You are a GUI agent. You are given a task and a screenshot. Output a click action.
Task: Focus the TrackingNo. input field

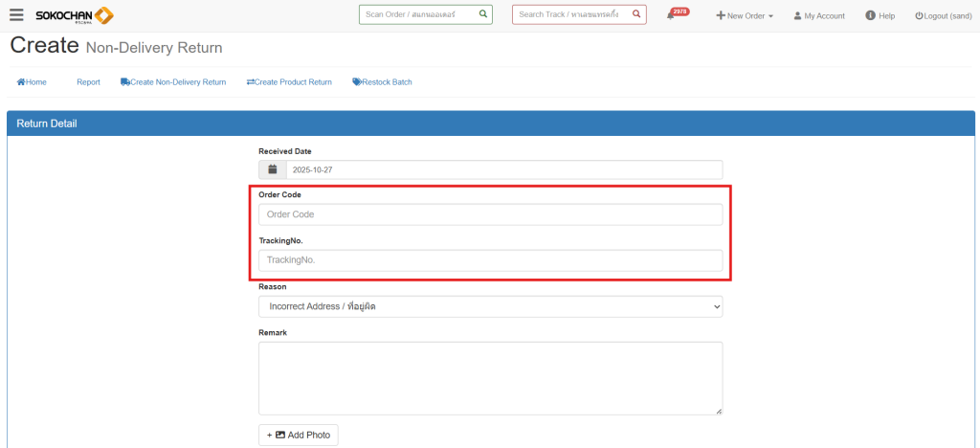490,260
